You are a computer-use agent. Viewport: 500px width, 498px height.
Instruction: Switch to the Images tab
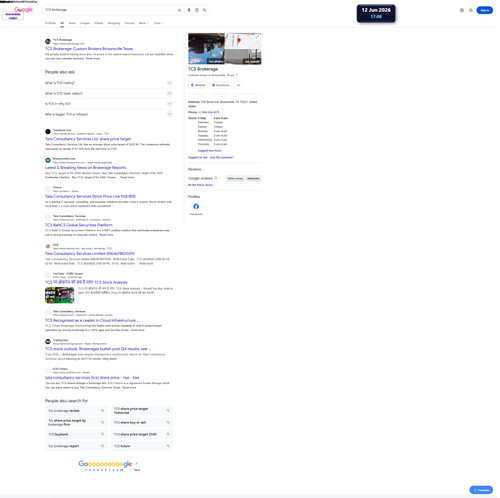85,23
